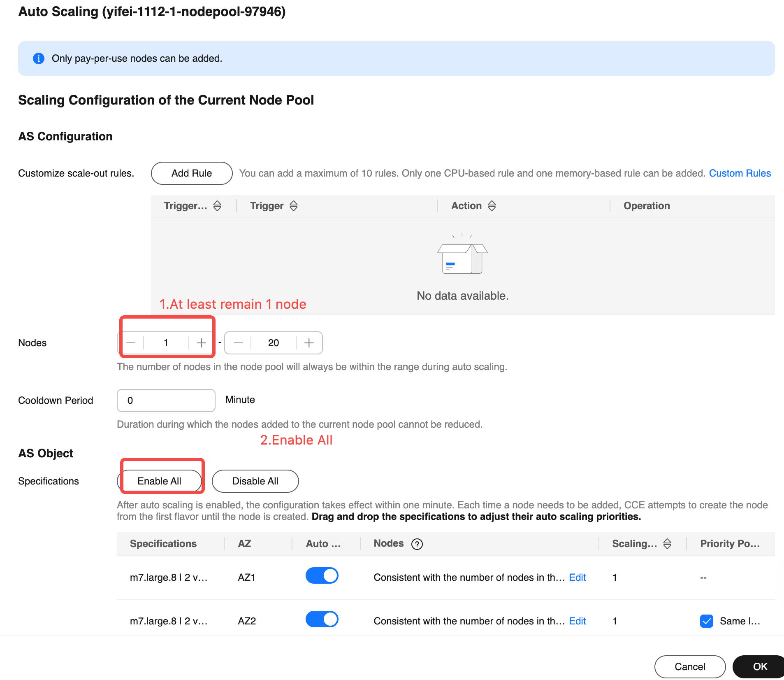Screen dimensions: 784x680
Task: Click the Operation column header
Action: pyautogui.click(x=647, y=206)
